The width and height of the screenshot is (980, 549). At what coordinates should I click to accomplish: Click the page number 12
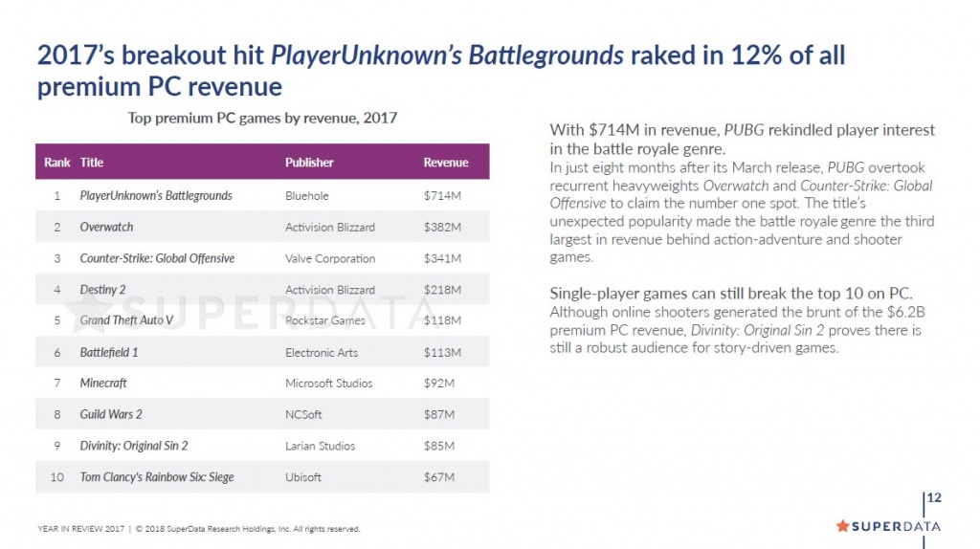point(935,498)
